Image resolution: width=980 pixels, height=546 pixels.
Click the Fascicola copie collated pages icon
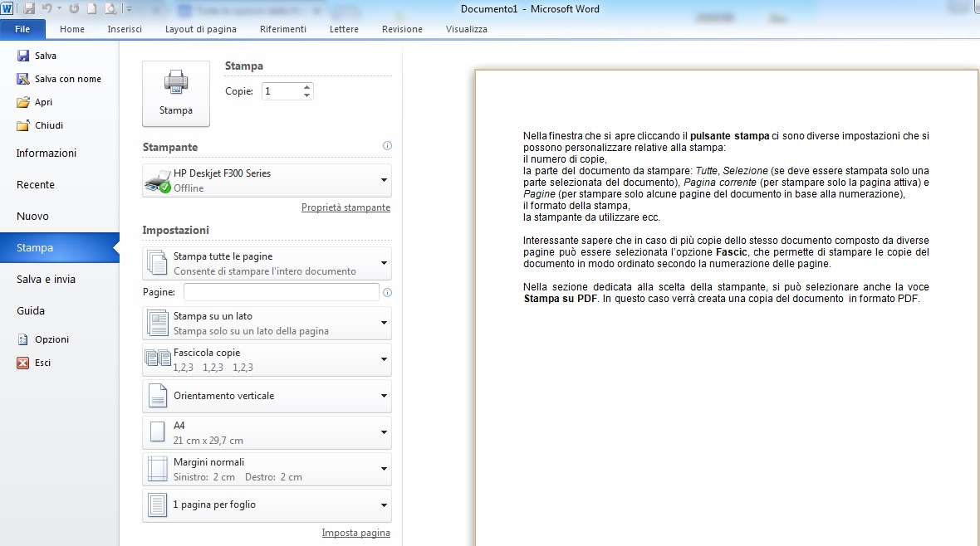[158, 358]
